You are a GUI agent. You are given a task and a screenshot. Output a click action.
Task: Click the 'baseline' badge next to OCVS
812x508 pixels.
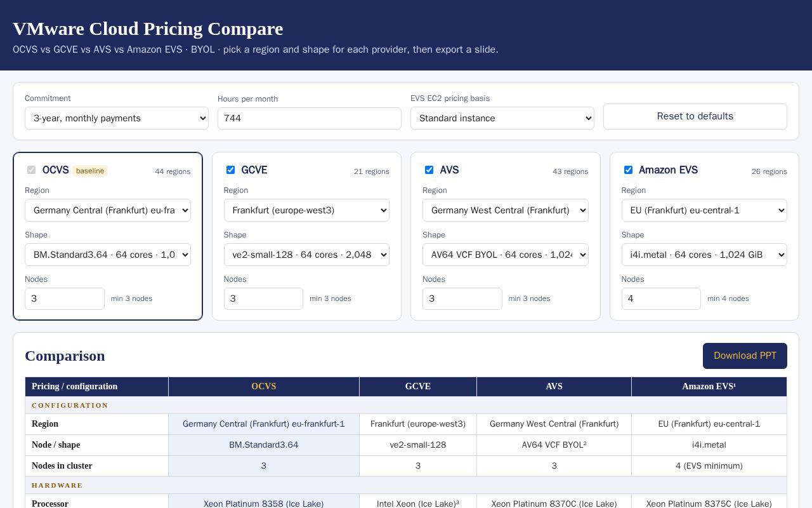(x=90, y=171)
